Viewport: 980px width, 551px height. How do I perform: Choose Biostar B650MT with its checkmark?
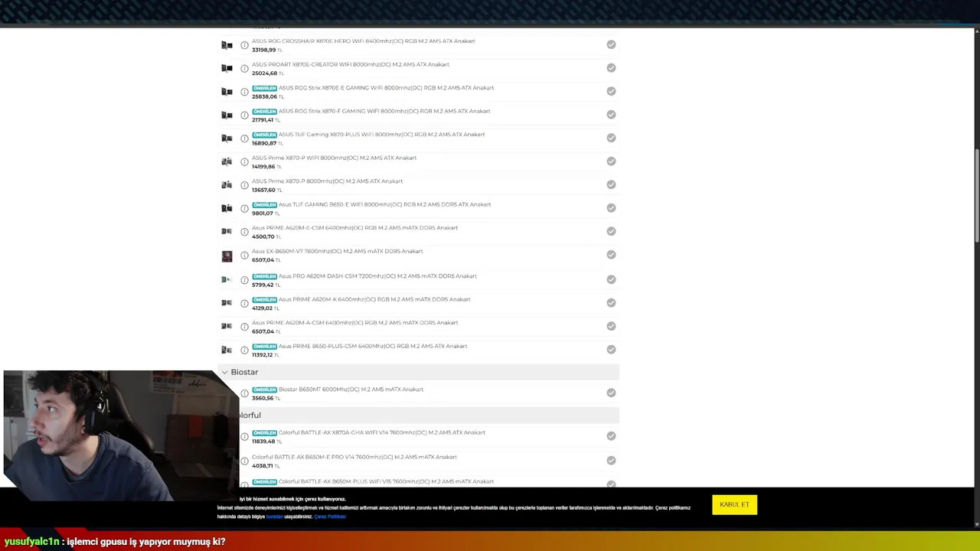[x=611, y=393]
